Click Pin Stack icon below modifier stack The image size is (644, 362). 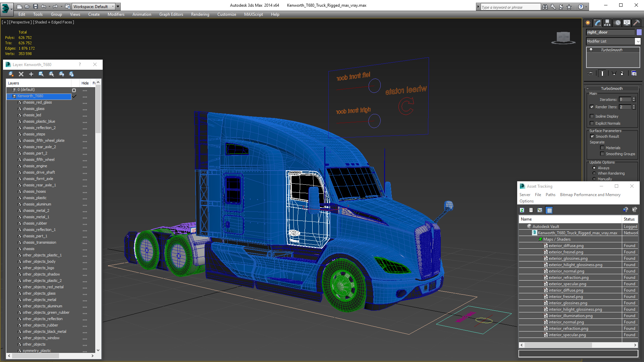point(591,73)
